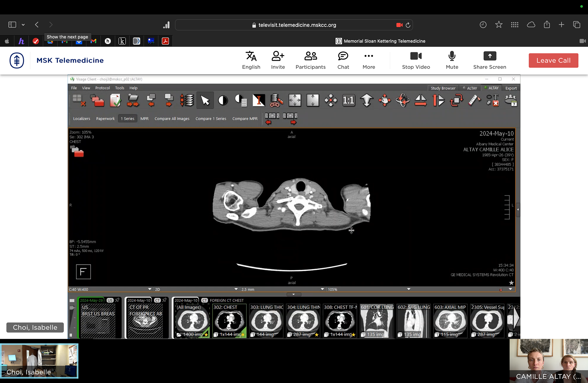This screenshot has height=383, width=588.
Task: Click the Leave Call button
Action: pyautogui.click(x=553, y=60)
